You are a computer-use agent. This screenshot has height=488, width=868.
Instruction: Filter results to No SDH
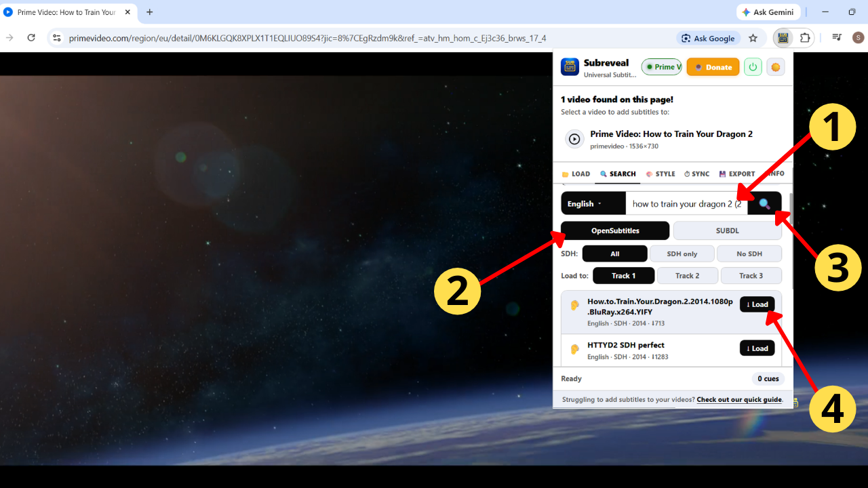click(749, 253)
